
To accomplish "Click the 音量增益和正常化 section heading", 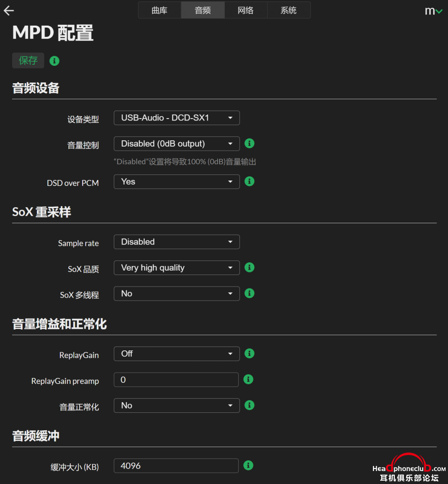I will coord(60,324).
